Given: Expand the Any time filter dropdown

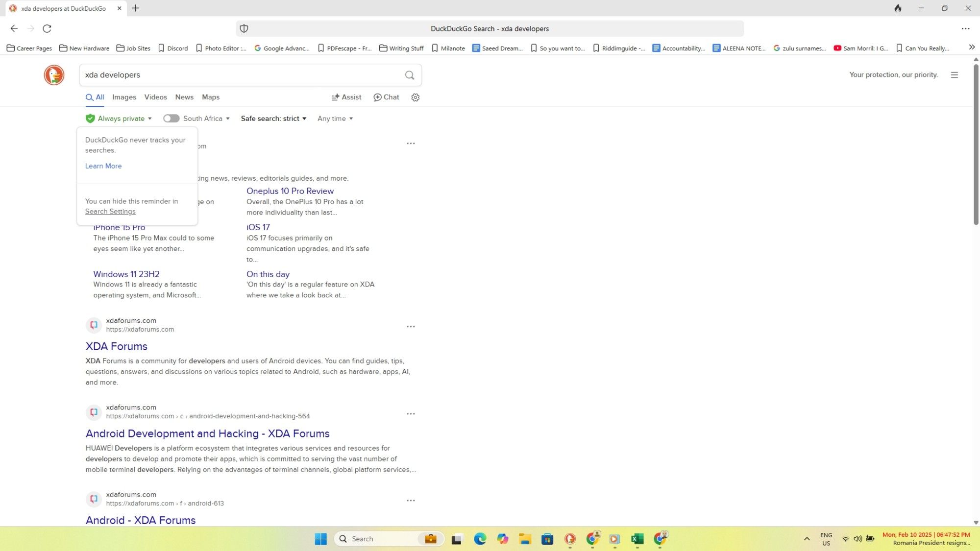Looking at the screenshot, I should point(335,118).
